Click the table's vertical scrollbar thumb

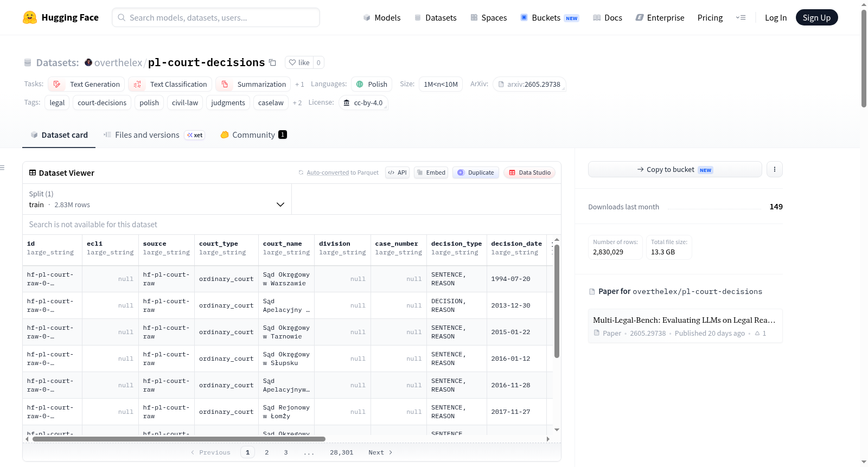coord(557,301)
